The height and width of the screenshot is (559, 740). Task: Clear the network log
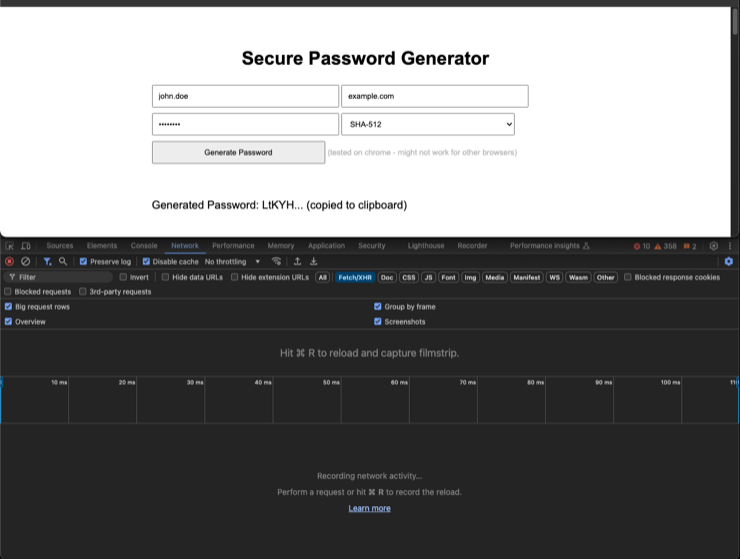click(26, 261)
